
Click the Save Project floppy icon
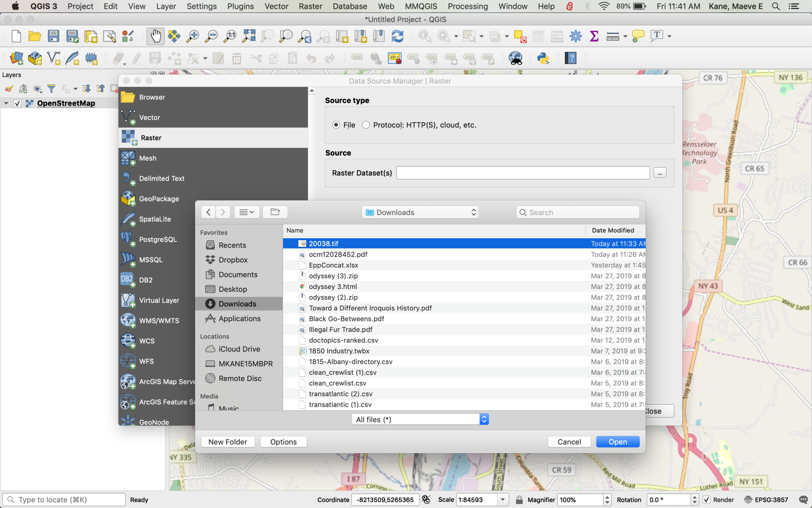tap(53, 36)
